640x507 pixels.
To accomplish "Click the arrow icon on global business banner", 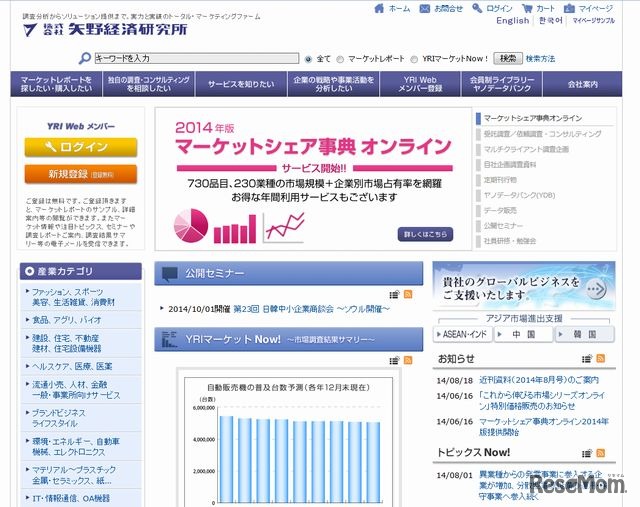I will click(x=596, y=289).
